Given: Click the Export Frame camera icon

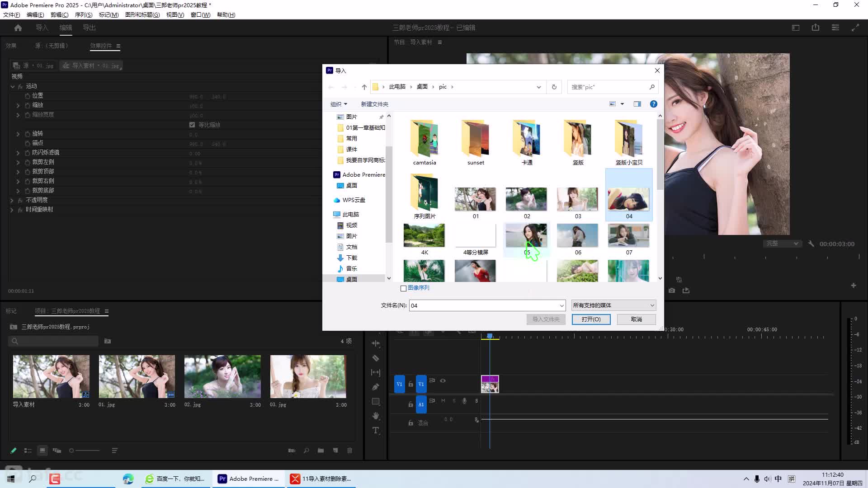Looking at the screenshot, I should click(x=672, y=291).
